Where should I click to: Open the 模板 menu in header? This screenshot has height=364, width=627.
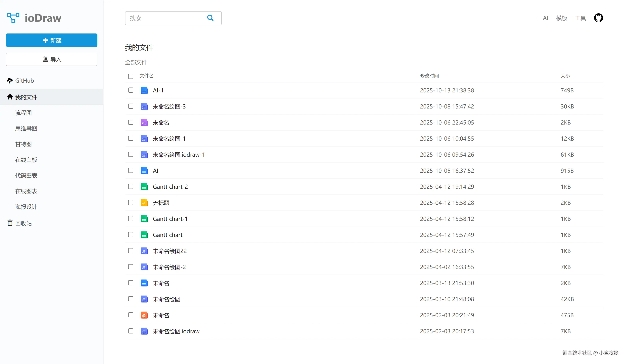click(562, 18)
